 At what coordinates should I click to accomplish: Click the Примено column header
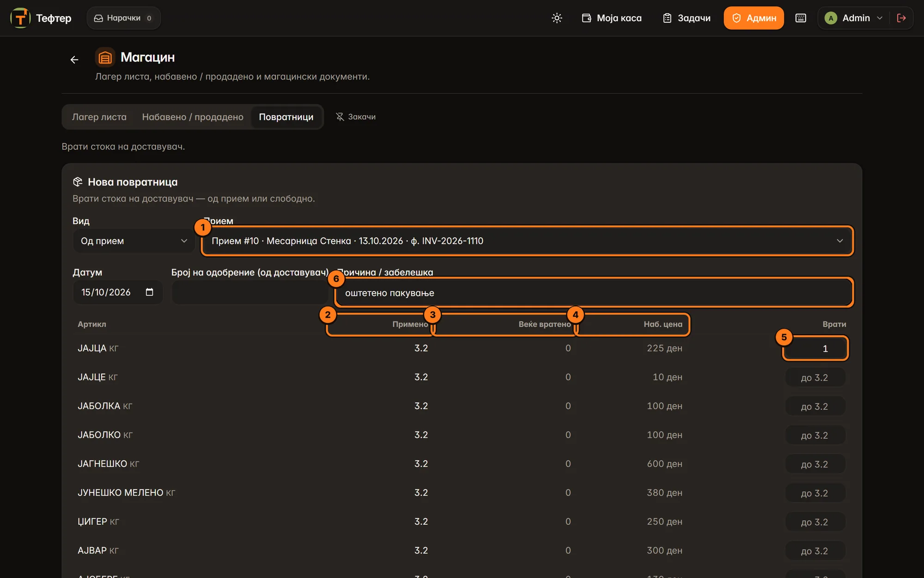410,324
